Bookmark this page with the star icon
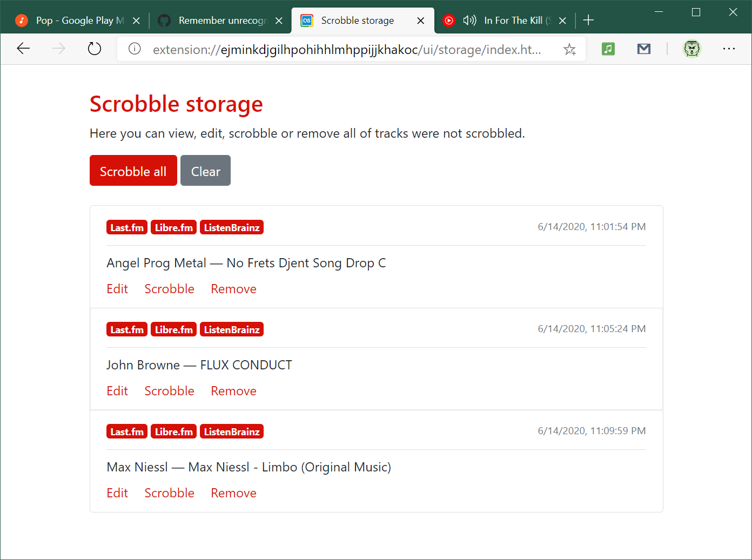 click(x=569, y=49)
